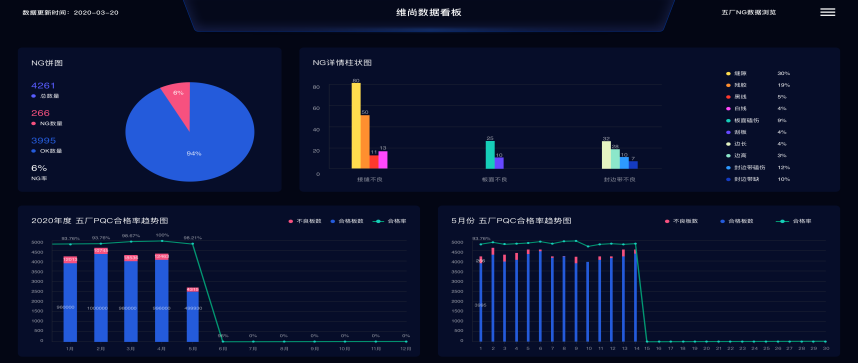859x363 pixels.
Task: Click the 2020年度 五厂PQC合格率趋势图 title
Action: click(99, 221)
